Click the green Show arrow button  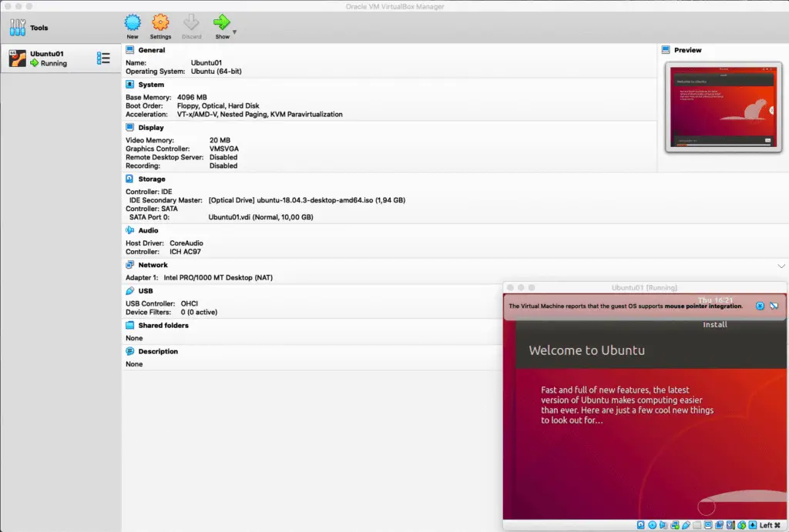pos(222,27)
